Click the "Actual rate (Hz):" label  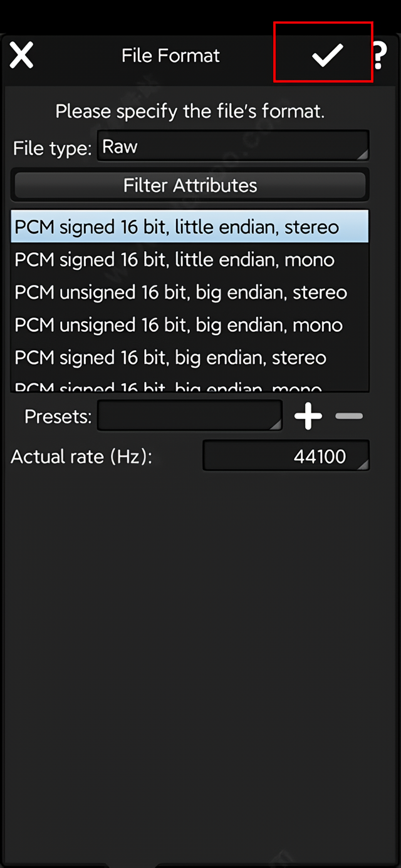point(81,457)
